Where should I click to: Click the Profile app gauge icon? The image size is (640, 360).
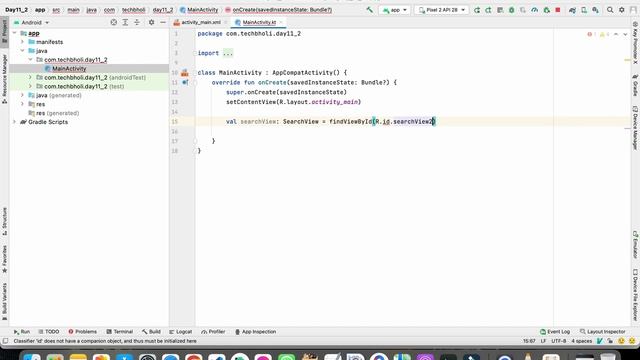click(x=535, y=10)
